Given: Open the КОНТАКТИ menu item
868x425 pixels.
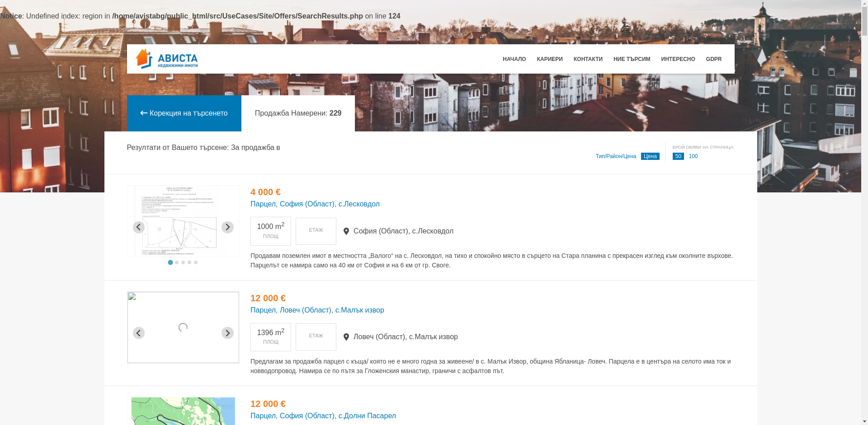Looking at the screenshot, I should pos(588,59).
